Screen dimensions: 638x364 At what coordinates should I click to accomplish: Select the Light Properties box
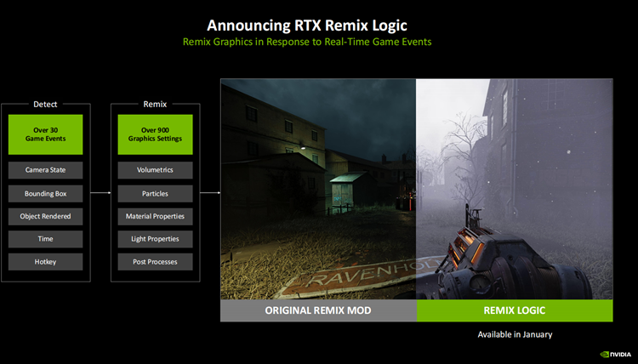tap(155, 239)
